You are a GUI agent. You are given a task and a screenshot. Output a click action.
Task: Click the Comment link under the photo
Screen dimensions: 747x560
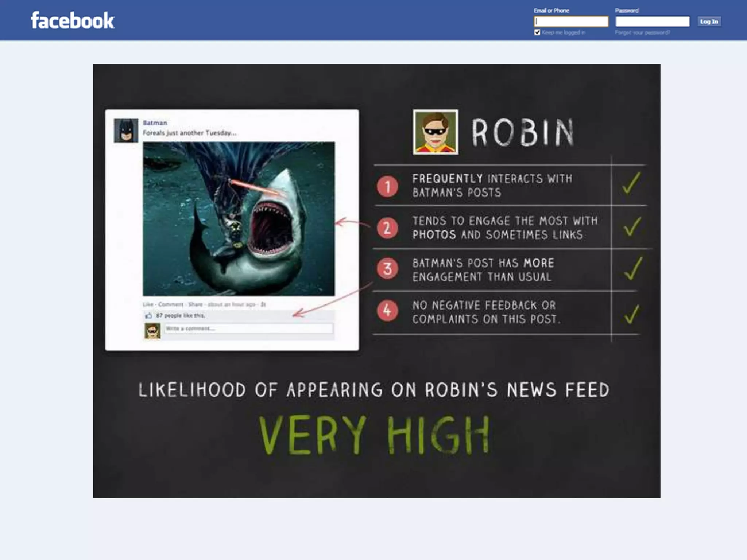[171, 304]
